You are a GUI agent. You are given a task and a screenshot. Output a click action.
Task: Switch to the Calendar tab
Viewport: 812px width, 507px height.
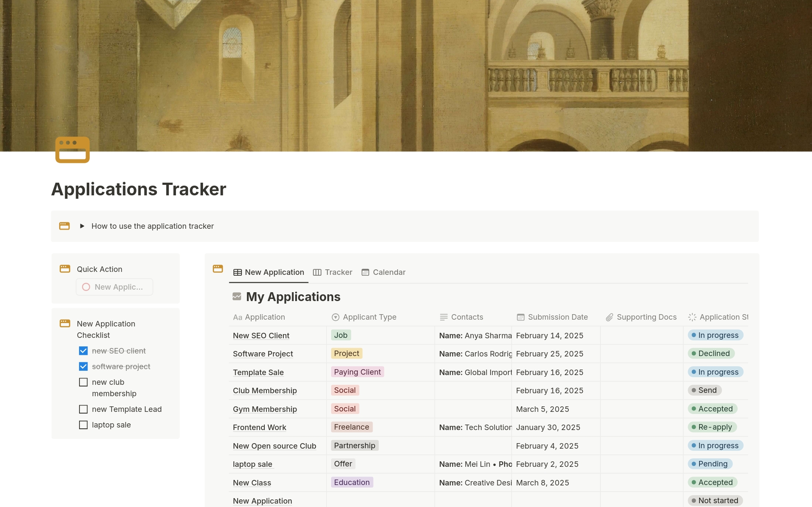383,272
